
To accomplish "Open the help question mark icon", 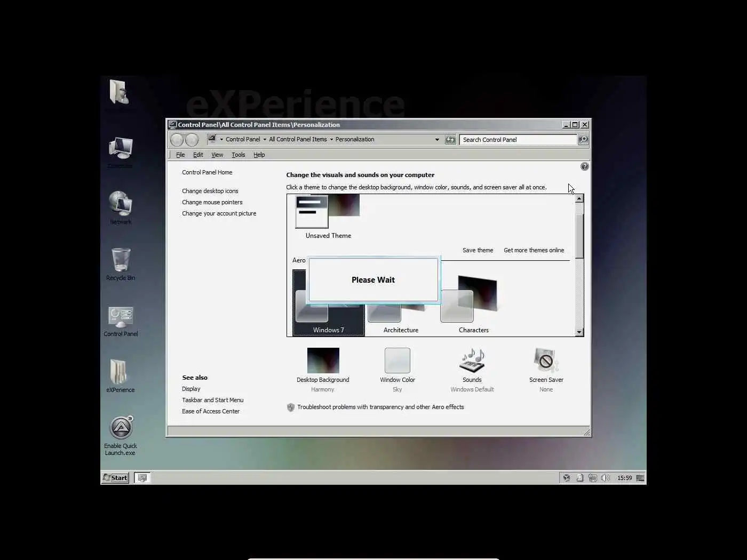I will tap(584, 166).
